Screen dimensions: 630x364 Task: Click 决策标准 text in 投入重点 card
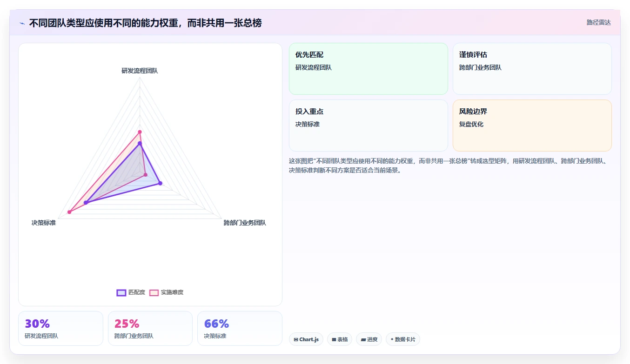pyautogui.click(x=308, y=124)
